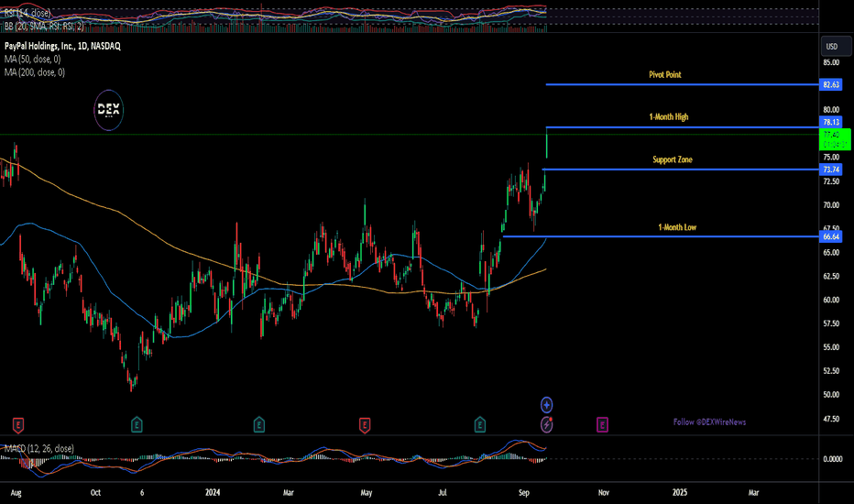
Task: Click the red earnings marker above the May label
Action: click(365, 425)
